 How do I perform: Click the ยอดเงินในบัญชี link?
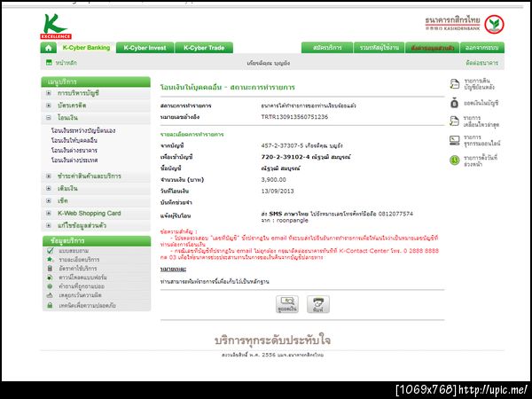[x=481, y=103]
